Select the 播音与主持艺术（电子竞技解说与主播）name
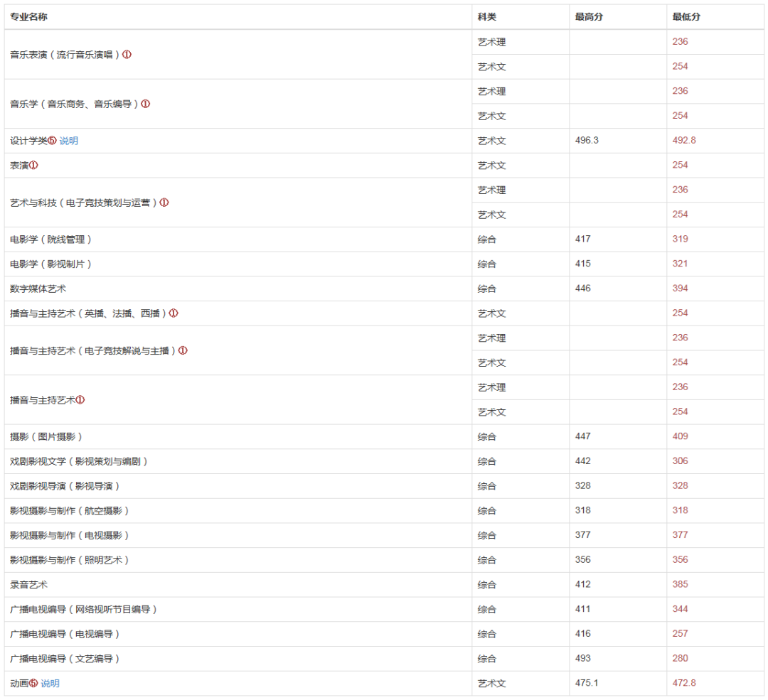The height and width of the screenshot is (700, 768). pyautogui.click(x=94, y=351)
